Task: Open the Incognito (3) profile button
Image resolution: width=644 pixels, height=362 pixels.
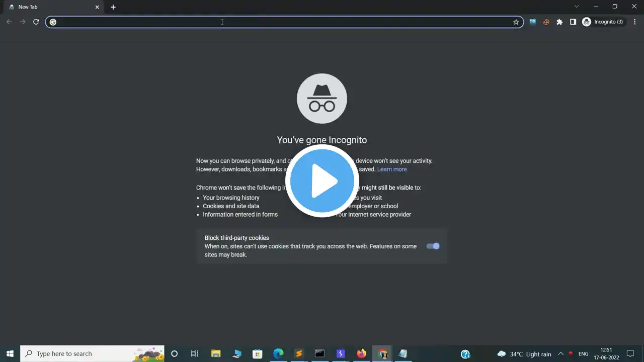Action: tap(603, 22)
